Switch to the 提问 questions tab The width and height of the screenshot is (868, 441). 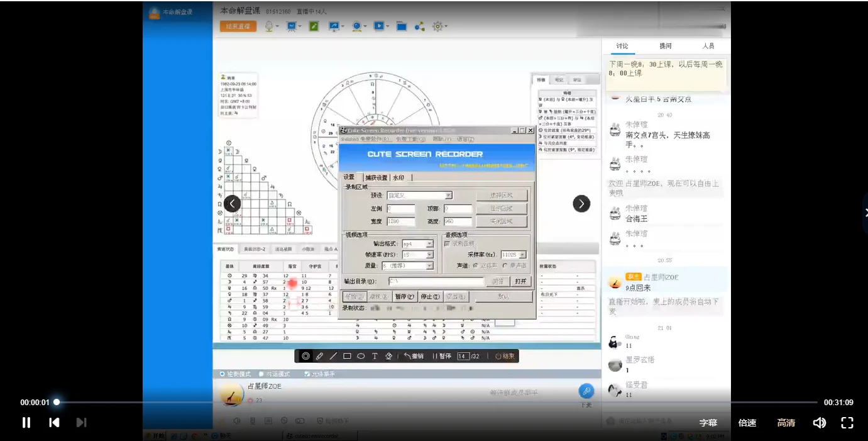666,46
